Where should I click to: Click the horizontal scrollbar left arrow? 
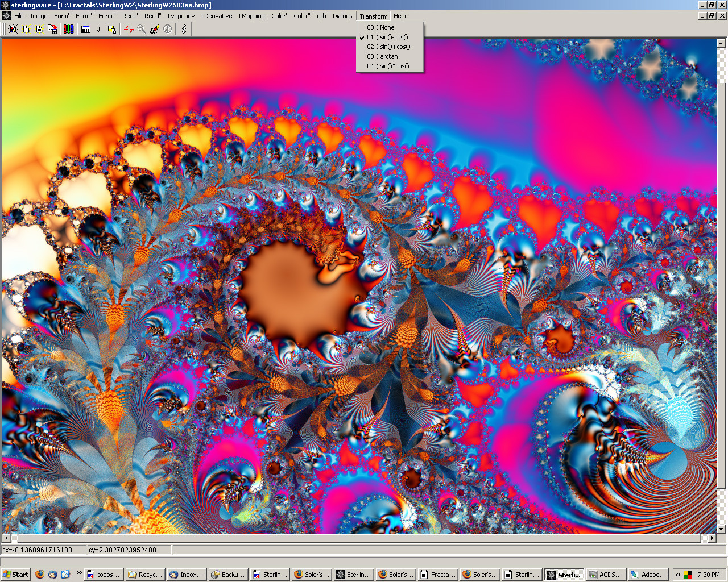(6, 538)
